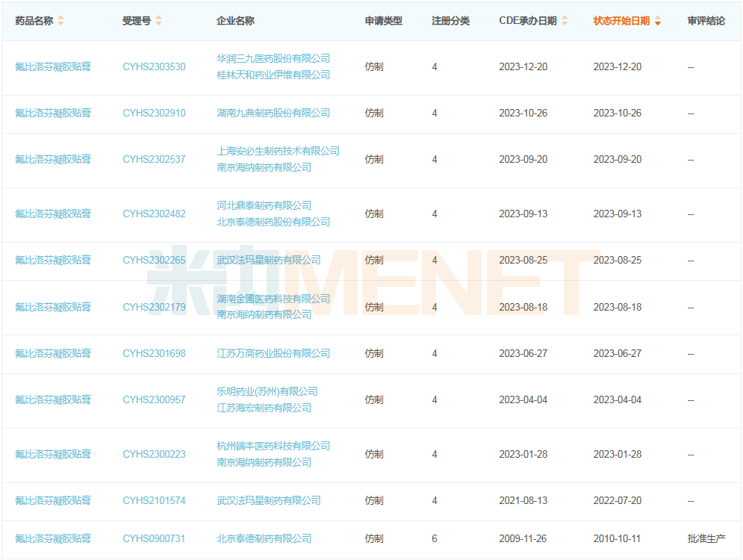Sort by CDE承办日期 column arrows
Image resolution: width=743 pixels, height=560 pixels.
[565, 21]
